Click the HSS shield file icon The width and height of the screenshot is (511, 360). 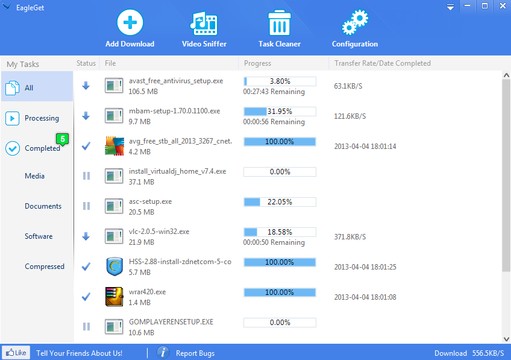tap(114, 266)
